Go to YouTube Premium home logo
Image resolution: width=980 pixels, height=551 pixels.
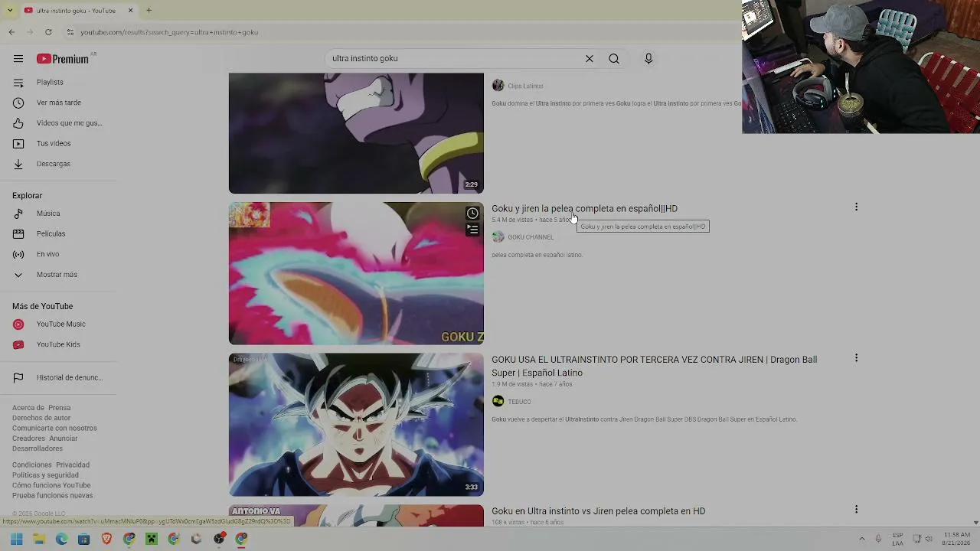(x=63, y=59)
